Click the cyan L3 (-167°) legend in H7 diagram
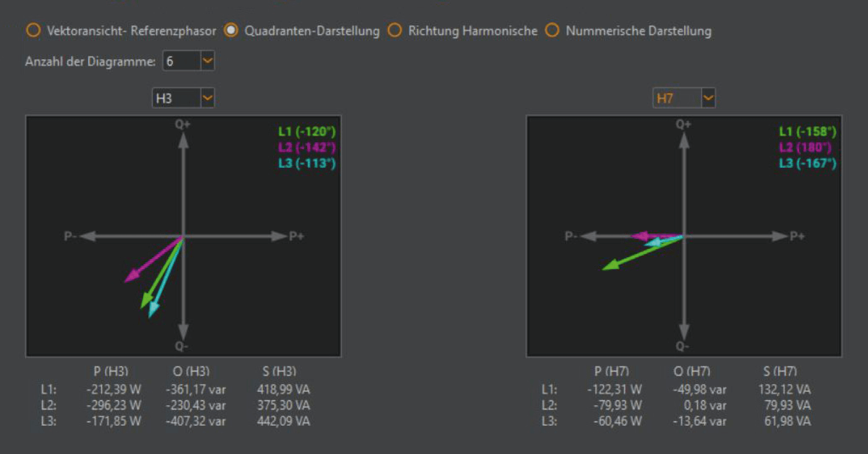868x454 pixels. pos(807,163)
